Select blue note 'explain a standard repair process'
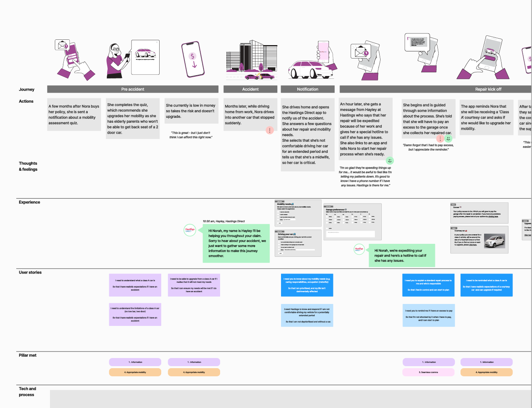The width and height of the screenshot is (532, 408). pos(429,285)
